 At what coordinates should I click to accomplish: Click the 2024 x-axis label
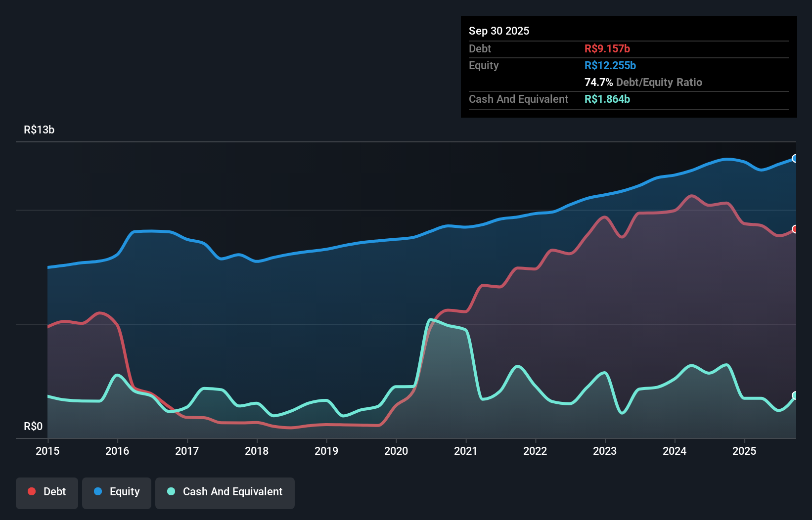point(675,451)
